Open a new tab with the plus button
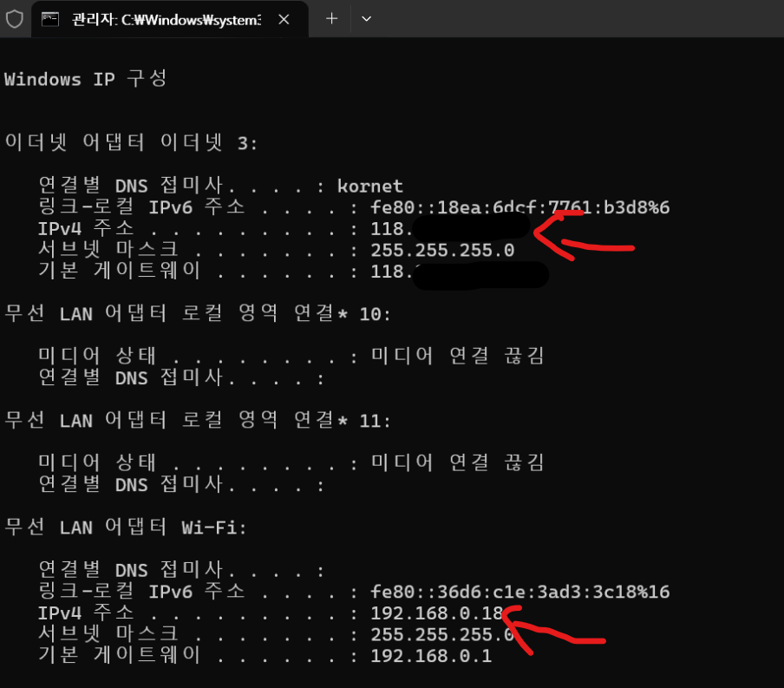 click(331, 18)
